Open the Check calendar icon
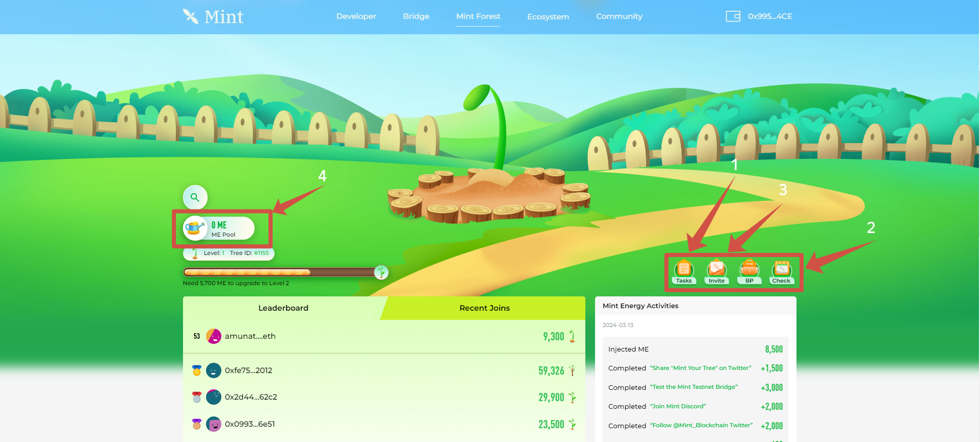The image size is (980, 442). (782, 272)
